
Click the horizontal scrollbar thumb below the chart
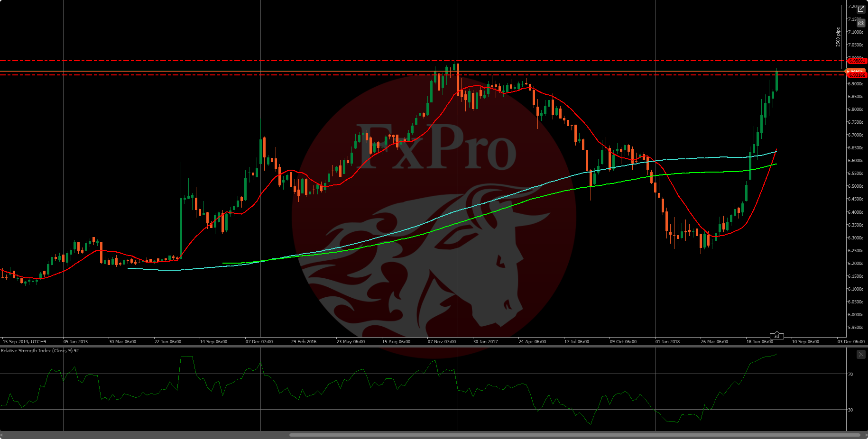pyautogui.click(x=575, y=435)
